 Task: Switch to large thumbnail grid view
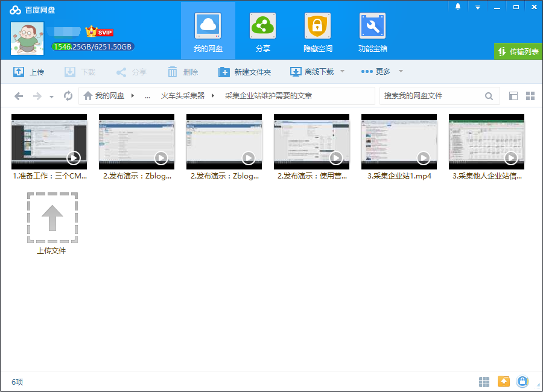point(530,96)
